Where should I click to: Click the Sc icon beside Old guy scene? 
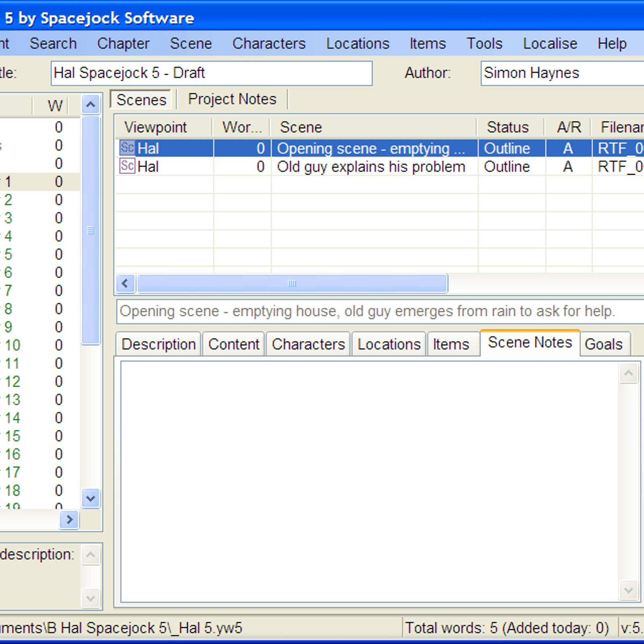pos(127,166)
